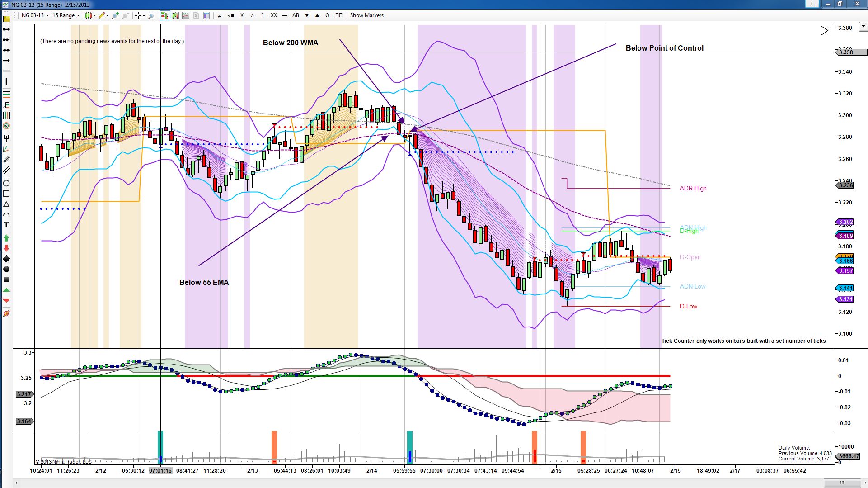This screenshot has width=868, height=488.
Task: Select the text annotation tool
Action: click(6, 225)
